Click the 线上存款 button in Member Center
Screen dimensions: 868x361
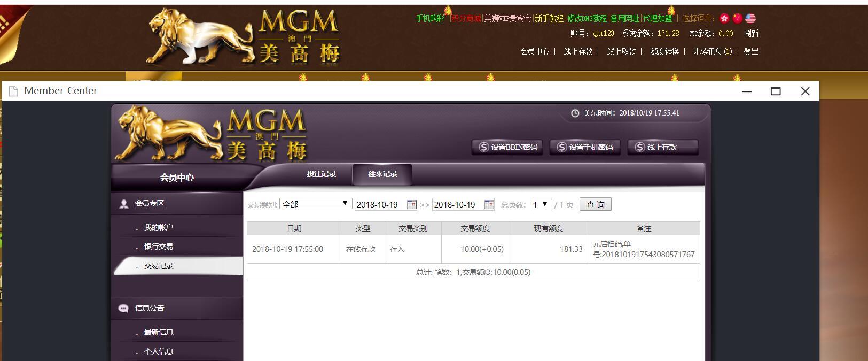[x=663, y=147]
